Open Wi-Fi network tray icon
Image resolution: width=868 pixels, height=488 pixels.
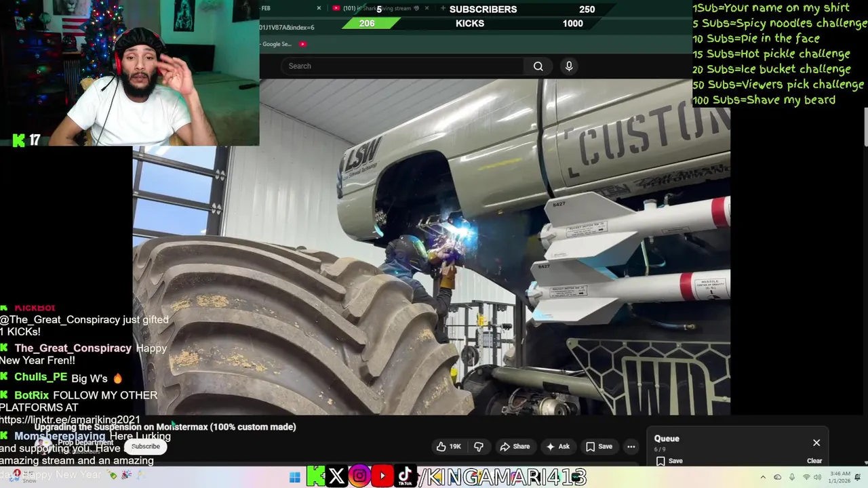[x=806, y=477]
